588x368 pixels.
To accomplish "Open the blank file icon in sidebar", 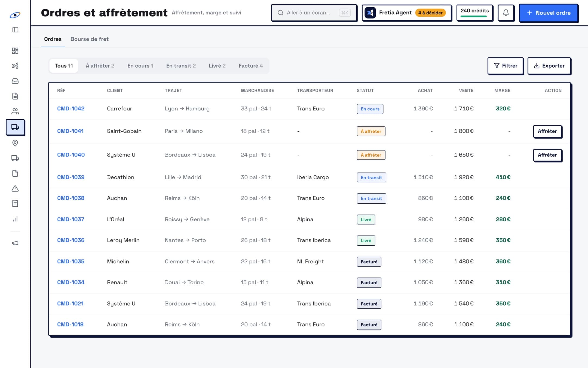I will pos(15,173).
